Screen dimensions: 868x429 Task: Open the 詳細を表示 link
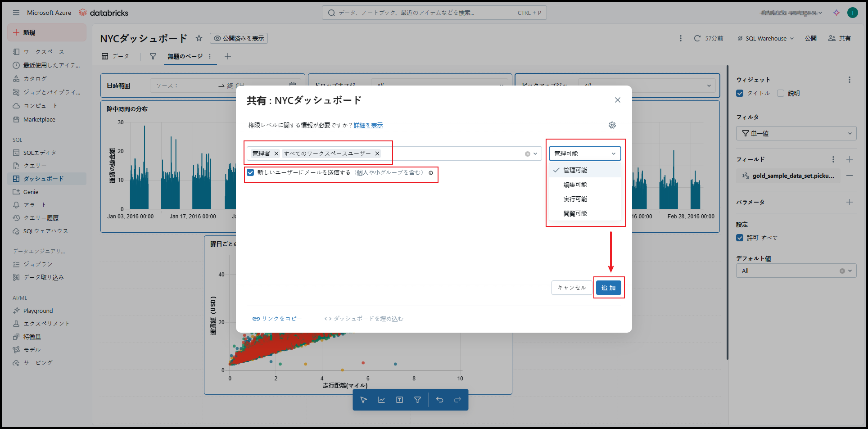click(368, 125)
